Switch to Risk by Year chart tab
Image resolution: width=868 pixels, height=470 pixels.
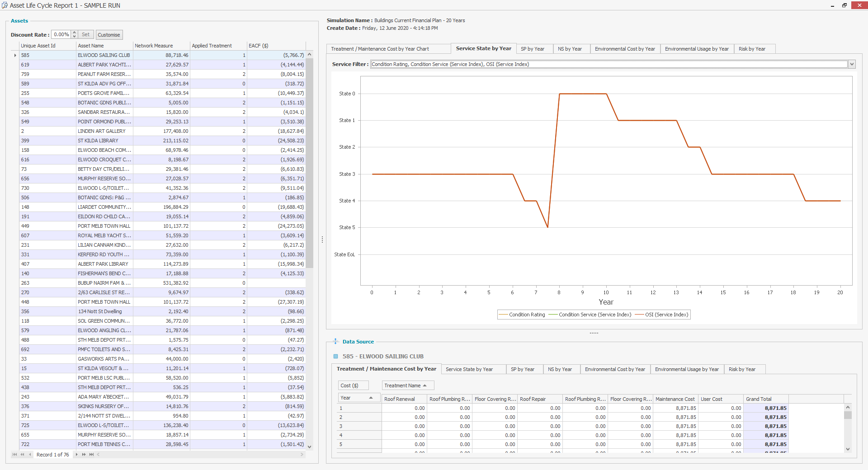[x=752, y=49]
